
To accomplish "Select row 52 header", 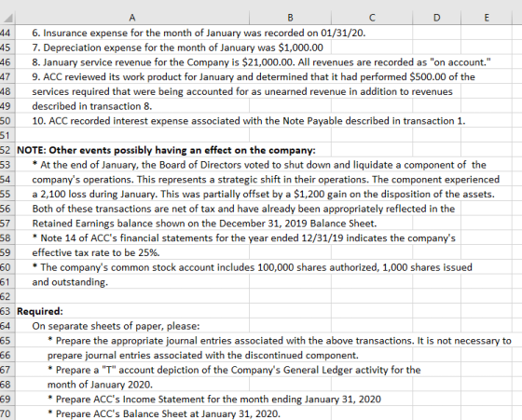I will point(7,150).
